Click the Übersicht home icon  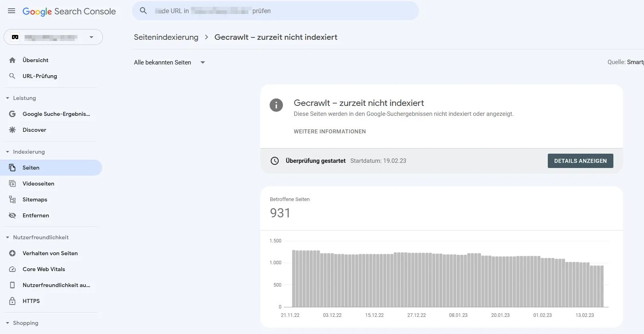(12, 60)
